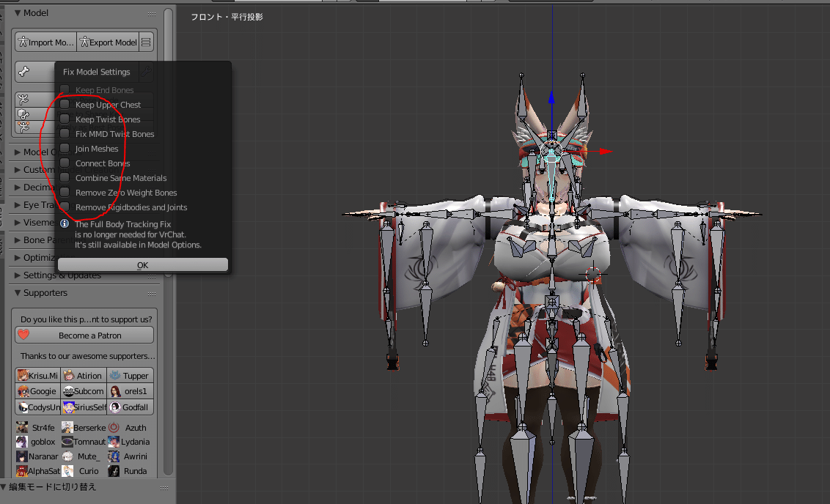Click the Pose to Shape Key icon

(x=23, y=114)
